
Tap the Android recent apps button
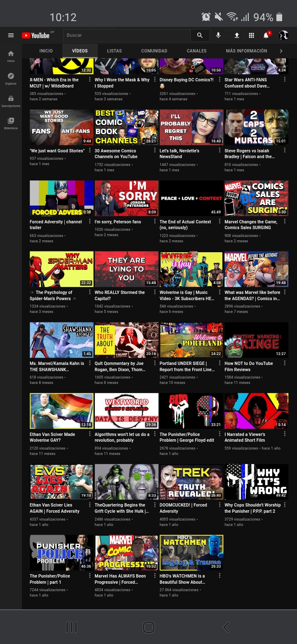pyautogui.click(x=71, y=627)
